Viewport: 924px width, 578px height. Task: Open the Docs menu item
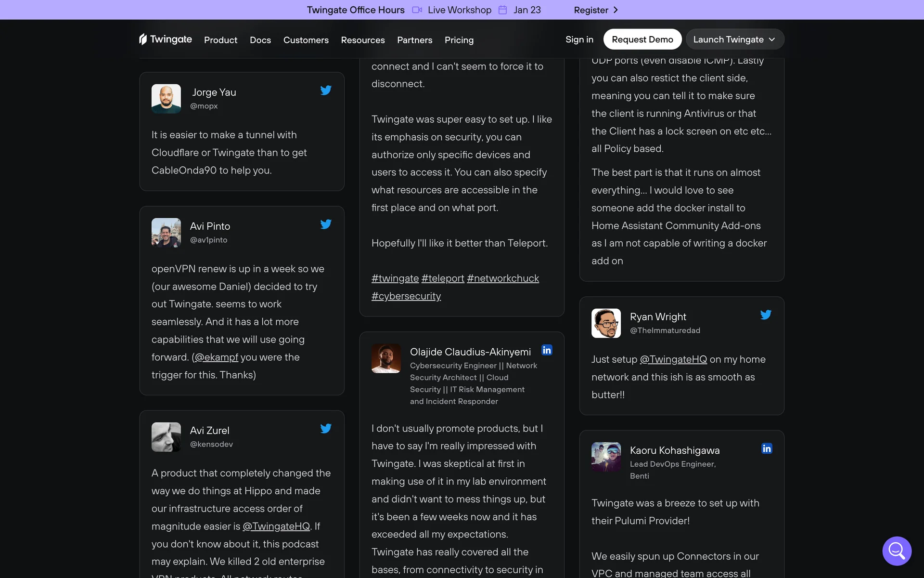tap(260, 40)
